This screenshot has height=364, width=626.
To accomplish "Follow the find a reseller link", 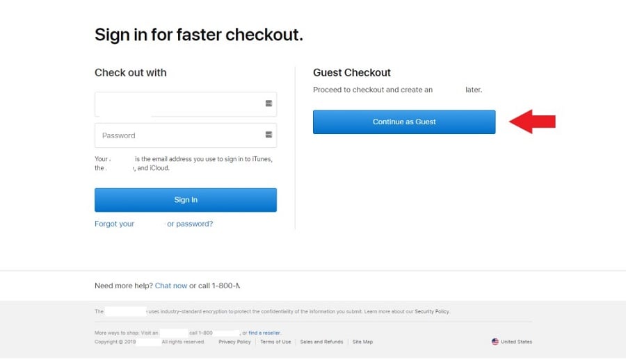I will tap(265, 333).
